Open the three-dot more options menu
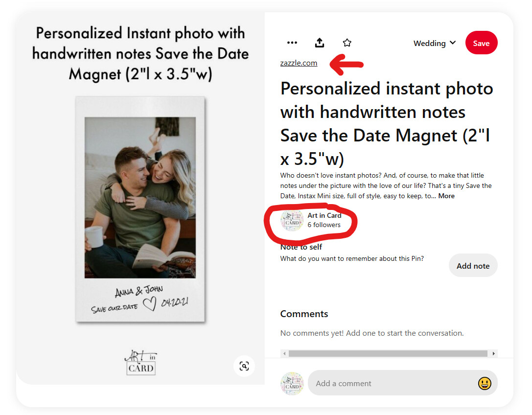 tap(292, 43)
